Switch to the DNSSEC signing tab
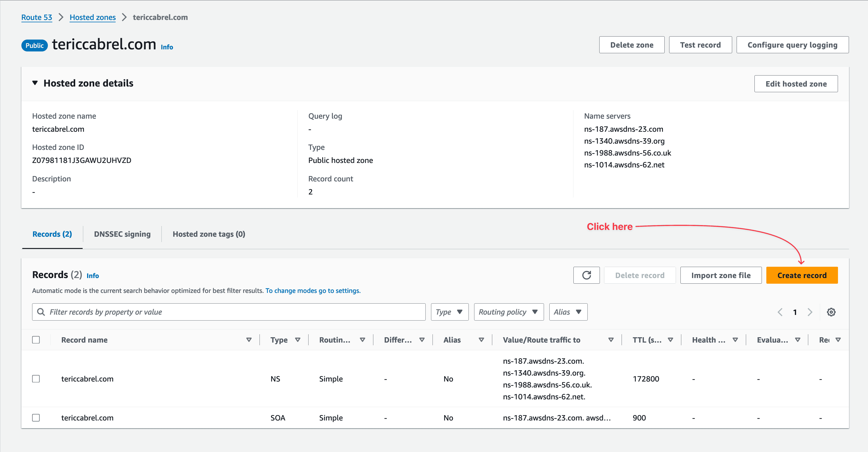This screenshot has width=868, height=452. tap(122, 234)
